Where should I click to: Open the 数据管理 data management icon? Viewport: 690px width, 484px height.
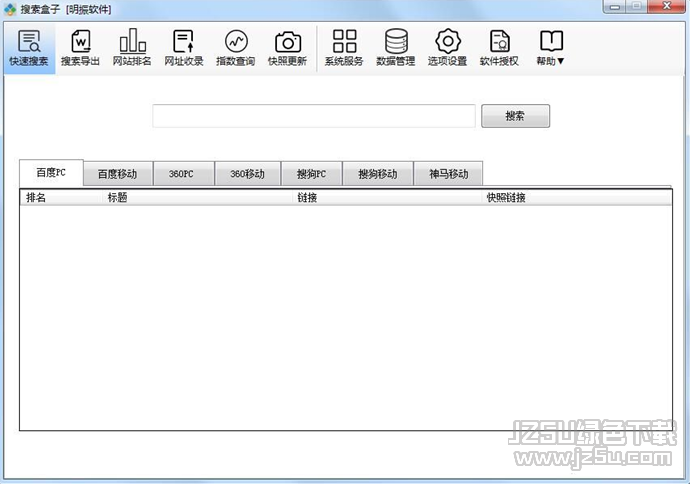click(396, 48)
